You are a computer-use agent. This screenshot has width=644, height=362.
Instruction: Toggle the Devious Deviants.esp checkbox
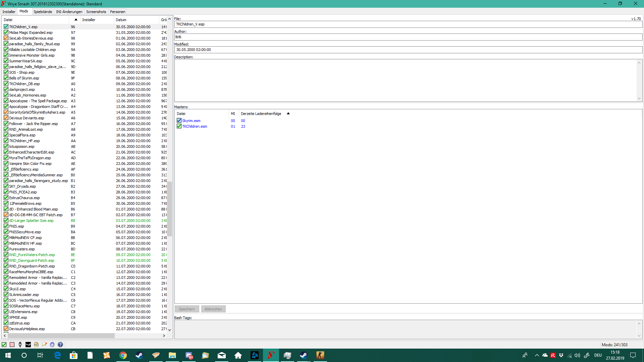pyautogui.click(x=6, y=118)
